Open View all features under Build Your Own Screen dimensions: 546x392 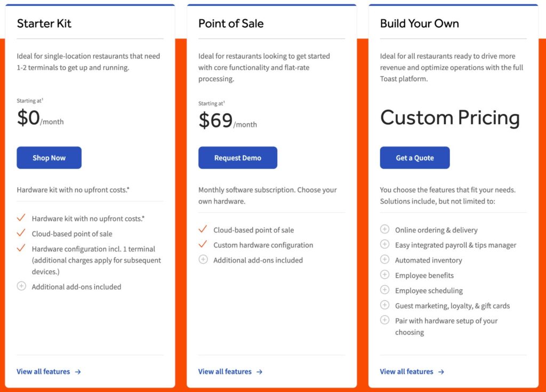click(406, 372)
